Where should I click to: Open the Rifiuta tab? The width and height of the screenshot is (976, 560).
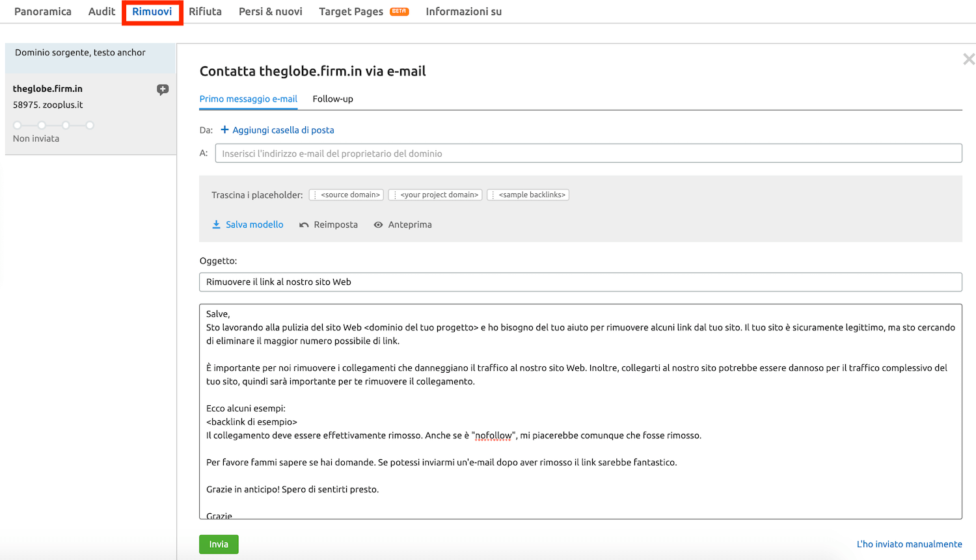click(205, 12)
